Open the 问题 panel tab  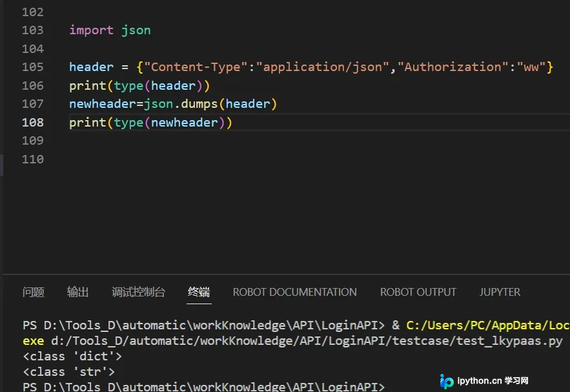(33, 292)
